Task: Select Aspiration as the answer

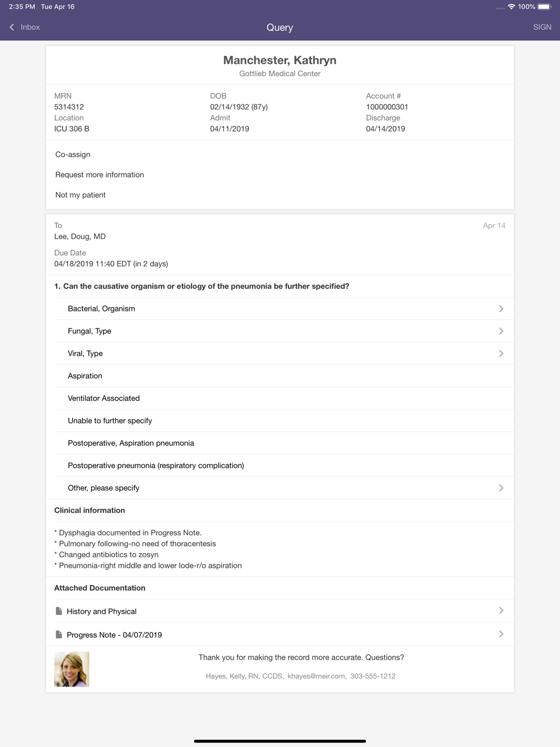Action: coord(85,376)
